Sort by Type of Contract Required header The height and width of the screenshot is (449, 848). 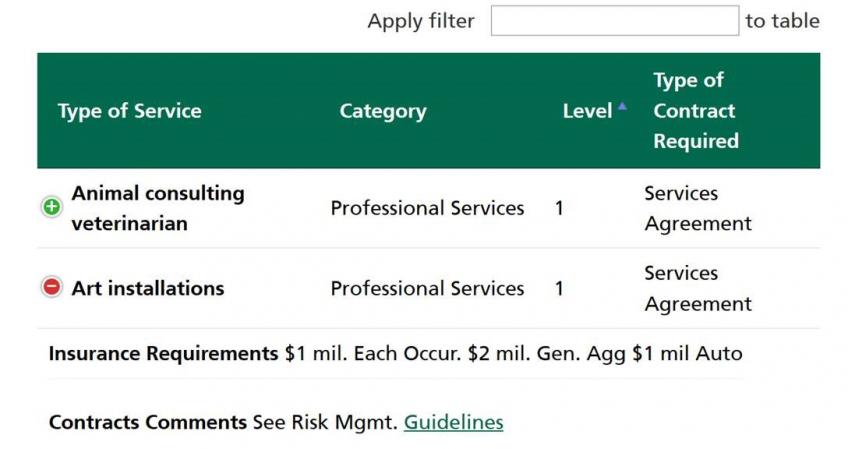(x=696, y=111)
